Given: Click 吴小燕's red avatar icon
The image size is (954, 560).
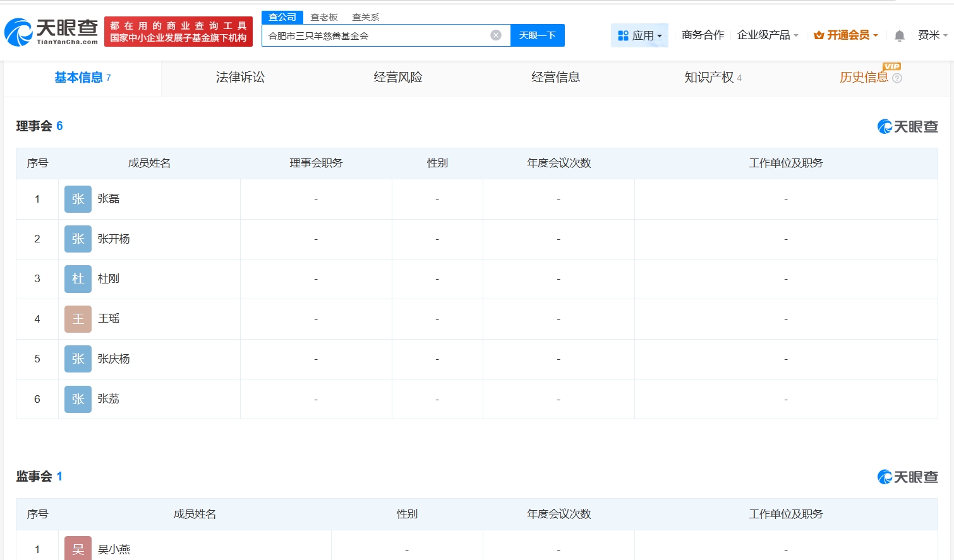Looking at the screenshot, I should [x=78, y=548].
